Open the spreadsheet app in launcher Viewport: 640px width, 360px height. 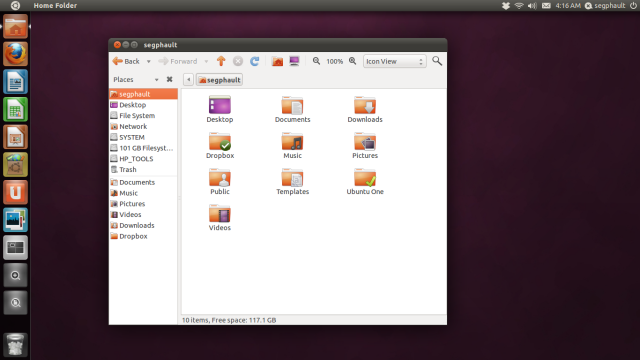(x=16, y=109)
